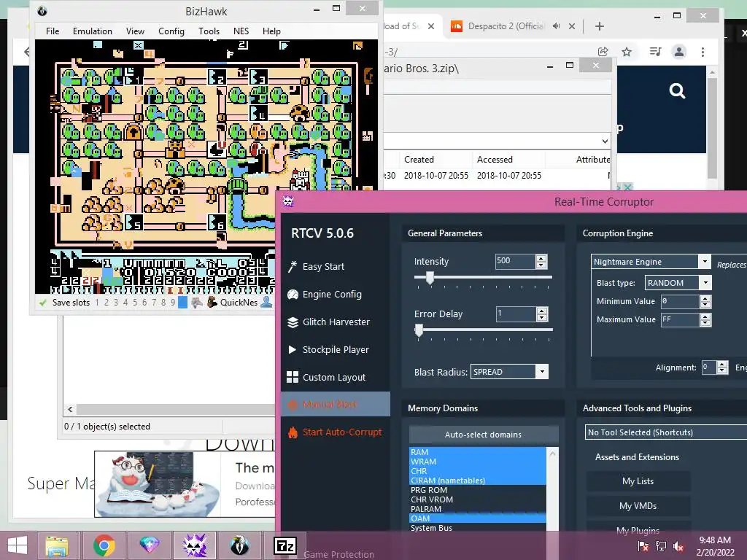Toggle CHR VROM memory domain
Image resolution: width=747 pixels, height=560 pixels.
(x=477, y=499)
